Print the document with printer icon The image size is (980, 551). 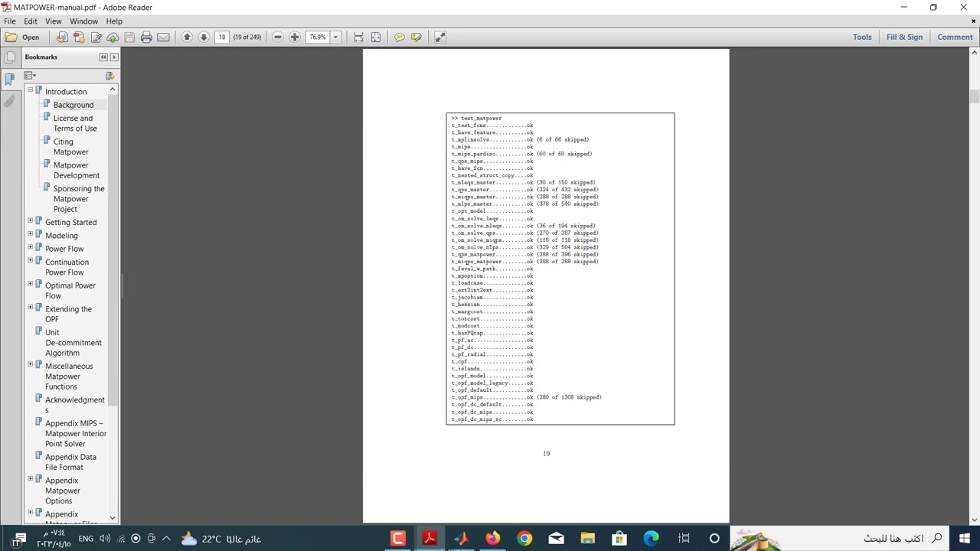point(146,37)
